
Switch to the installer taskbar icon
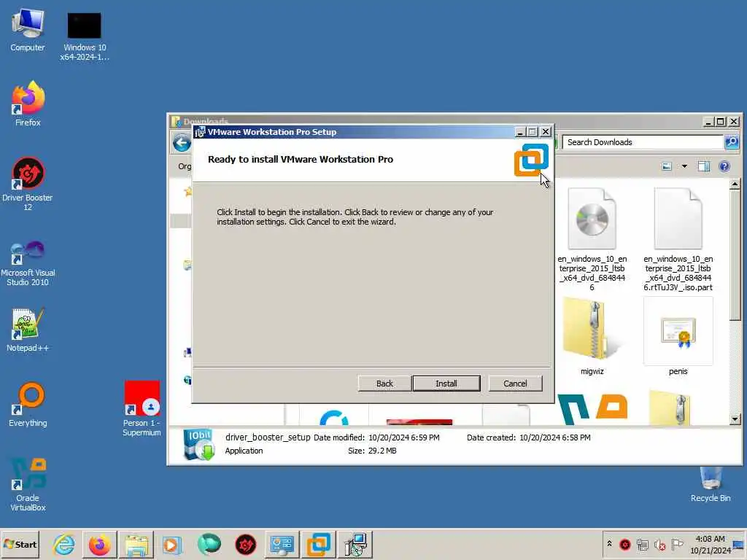(355, 545)
